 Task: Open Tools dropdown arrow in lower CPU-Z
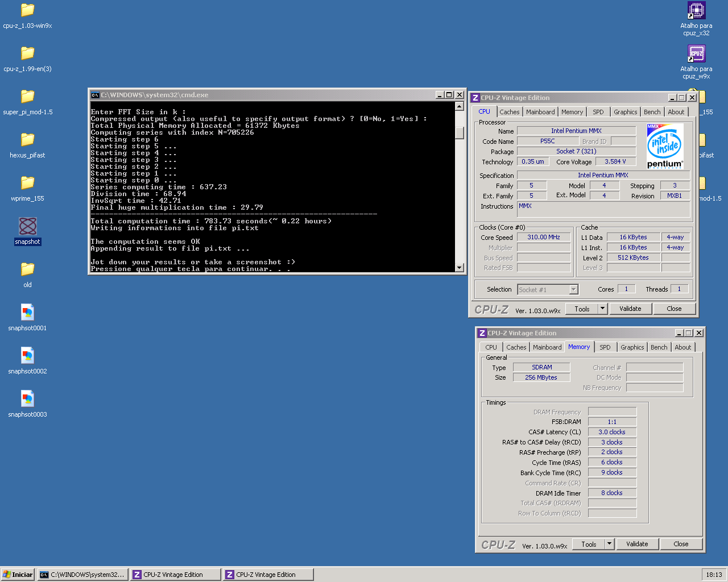pyautogui.click(x=610, y=544)
